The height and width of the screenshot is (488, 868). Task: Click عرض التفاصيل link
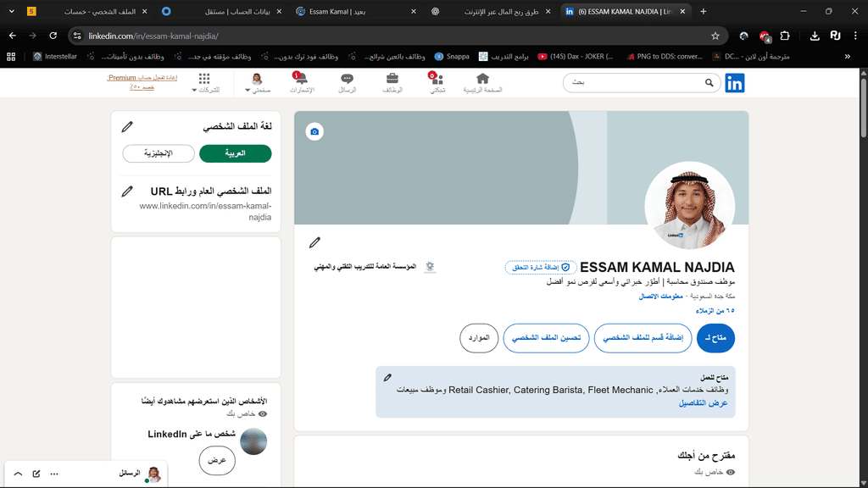click(703, 402)
